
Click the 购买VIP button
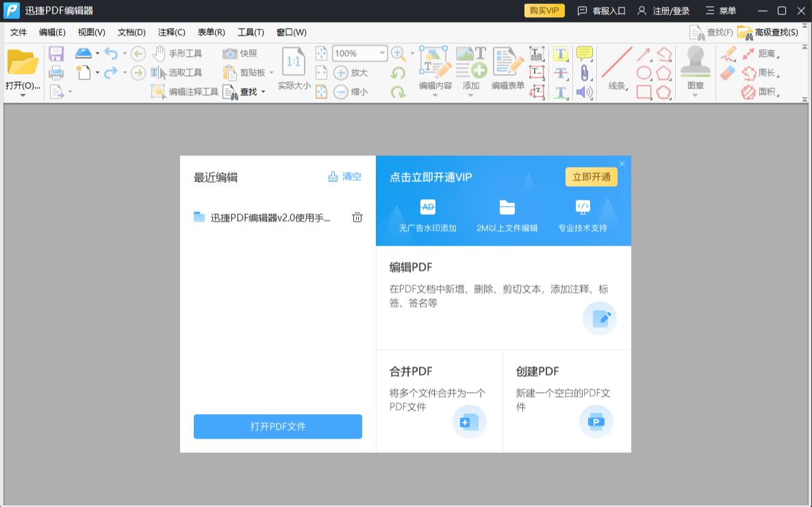[544, 10]
